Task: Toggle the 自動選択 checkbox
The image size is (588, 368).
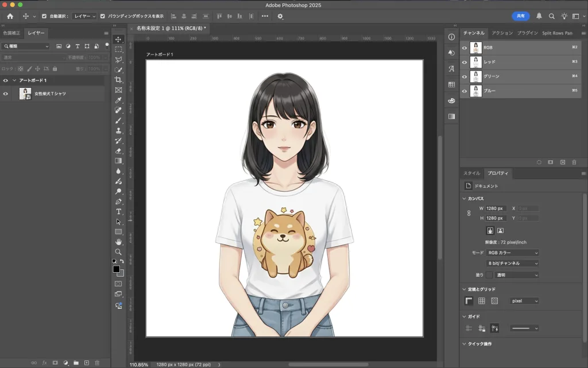Action: tap(44, 16)
